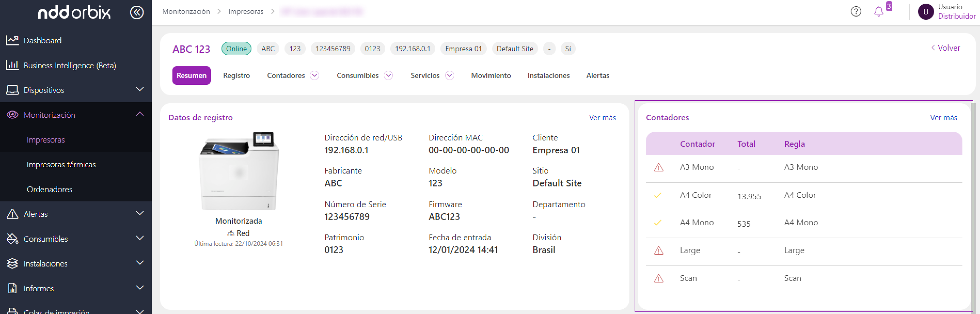
Task: Switch to the Registro tab
Action: [236, 75]
